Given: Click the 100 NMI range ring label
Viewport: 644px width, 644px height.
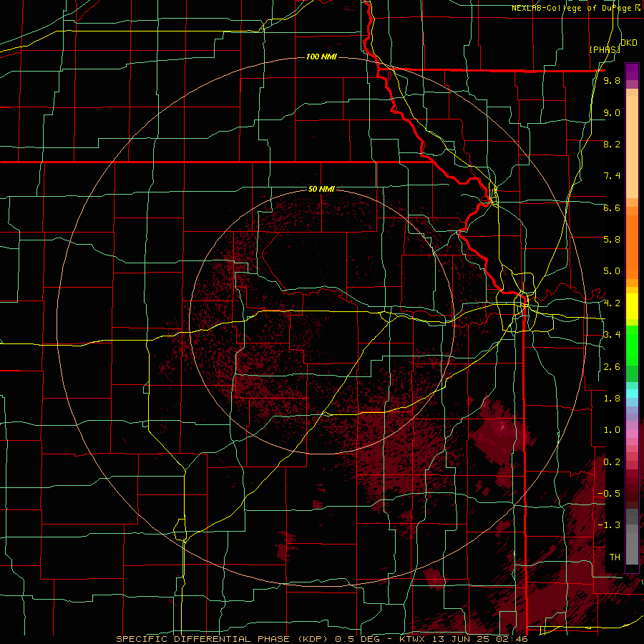Looking at the screenshot, I should tap(321, 57).
